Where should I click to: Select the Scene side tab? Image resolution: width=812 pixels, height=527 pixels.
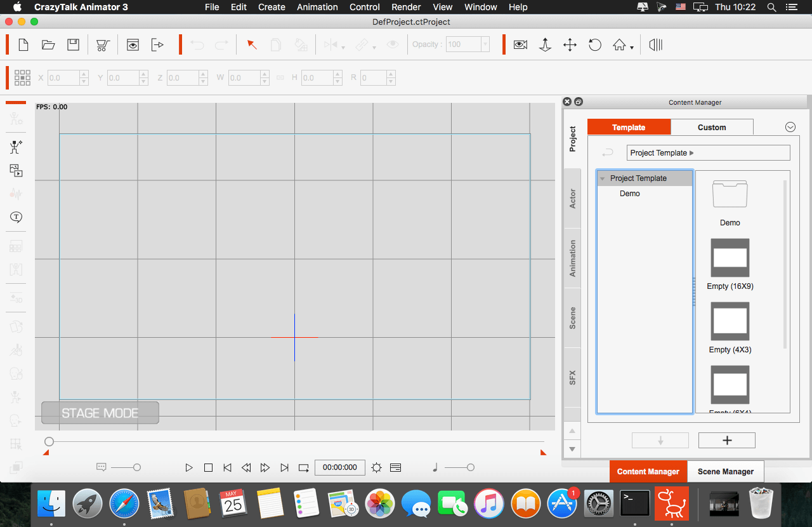[572, 317]
